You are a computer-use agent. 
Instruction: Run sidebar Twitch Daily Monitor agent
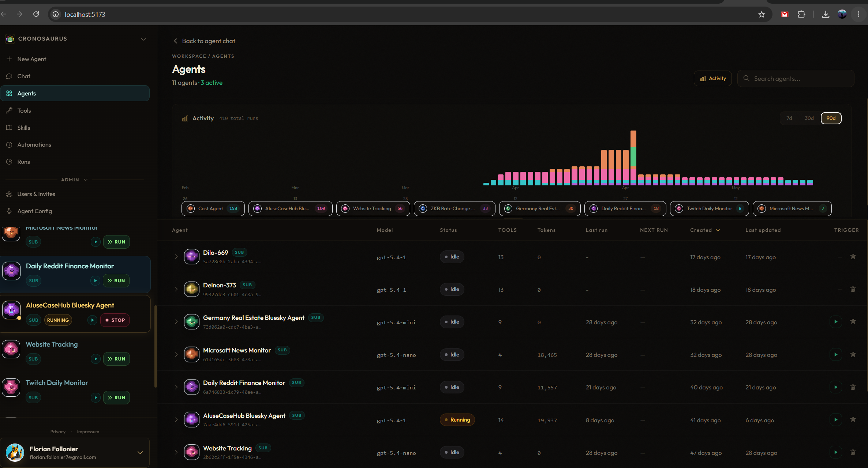tap(116, 397)
